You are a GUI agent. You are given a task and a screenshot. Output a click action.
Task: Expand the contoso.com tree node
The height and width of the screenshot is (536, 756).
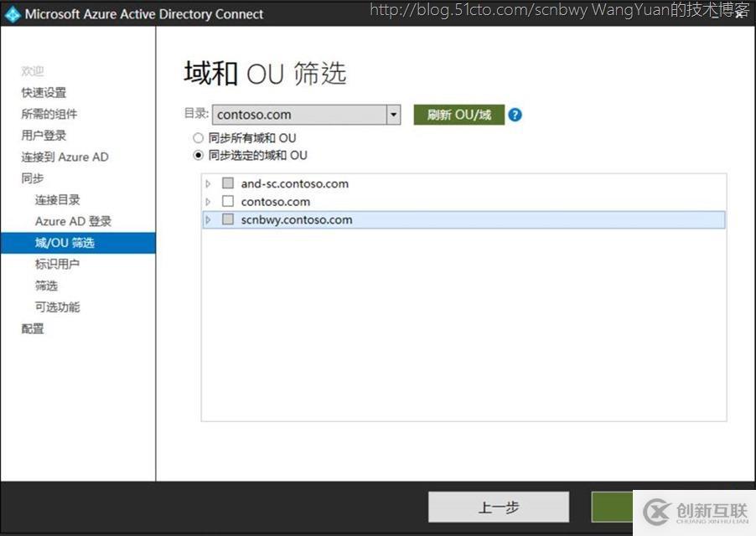[208, 202]
